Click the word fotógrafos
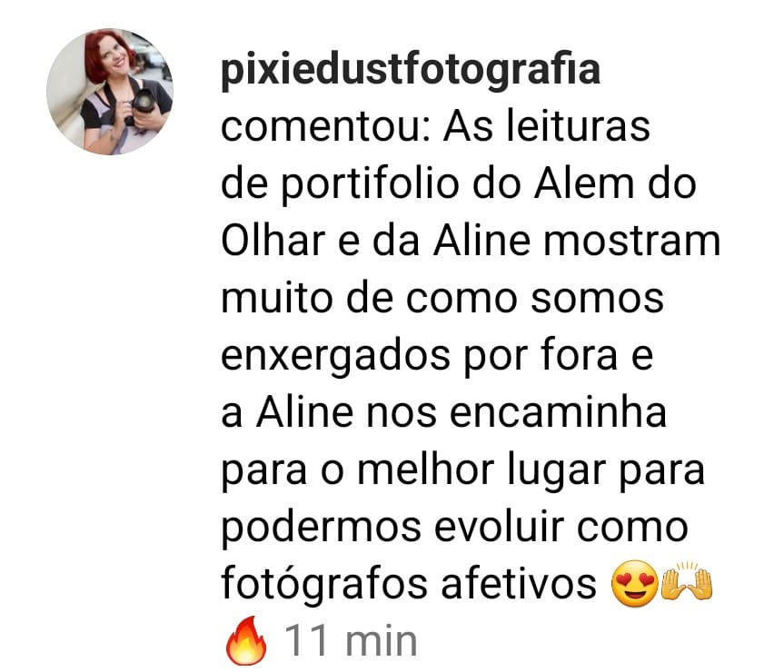This screenshot has height=672, width=784. coord(324,584)
